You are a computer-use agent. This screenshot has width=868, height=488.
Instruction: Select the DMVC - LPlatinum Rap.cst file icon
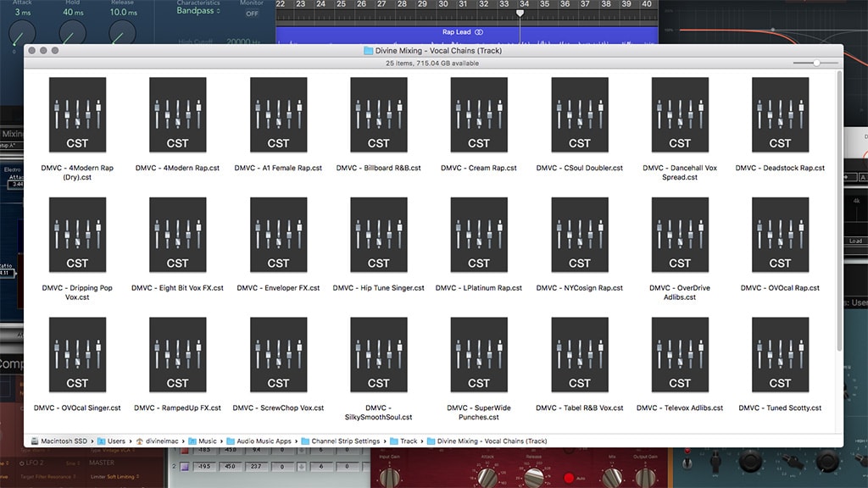tap(479, 235)
